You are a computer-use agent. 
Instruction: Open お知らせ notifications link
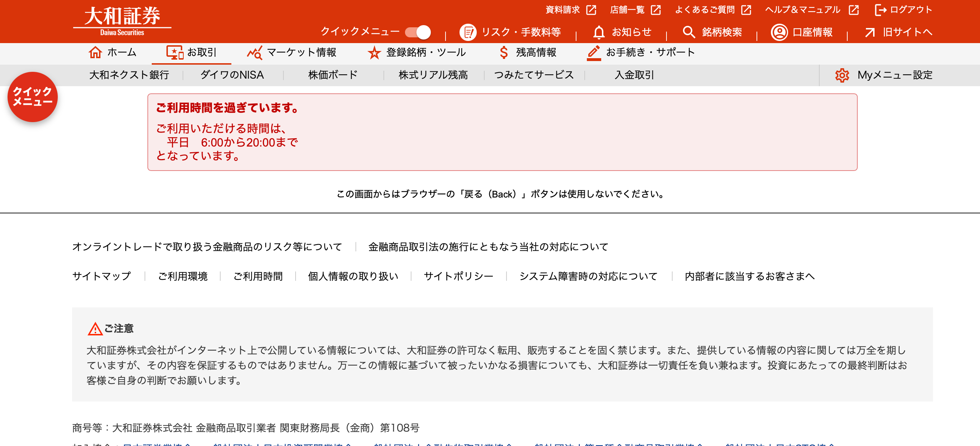tap(632, 32)
